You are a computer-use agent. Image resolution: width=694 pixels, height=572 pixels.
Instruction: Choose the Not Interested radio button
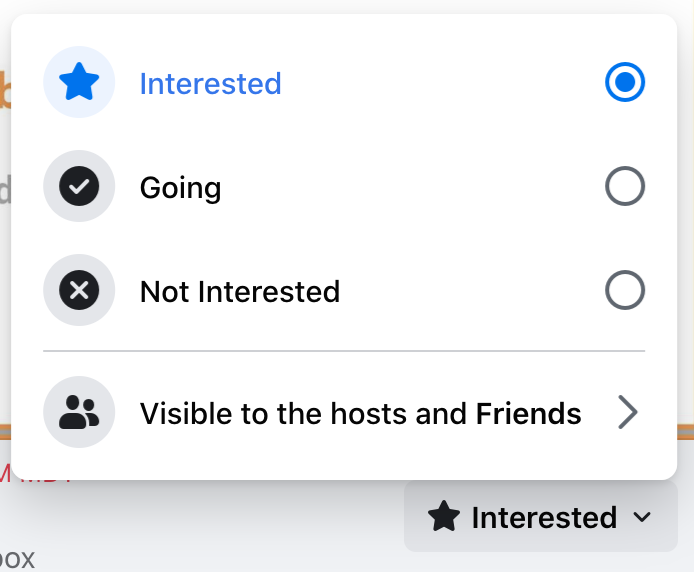(625, 291)
